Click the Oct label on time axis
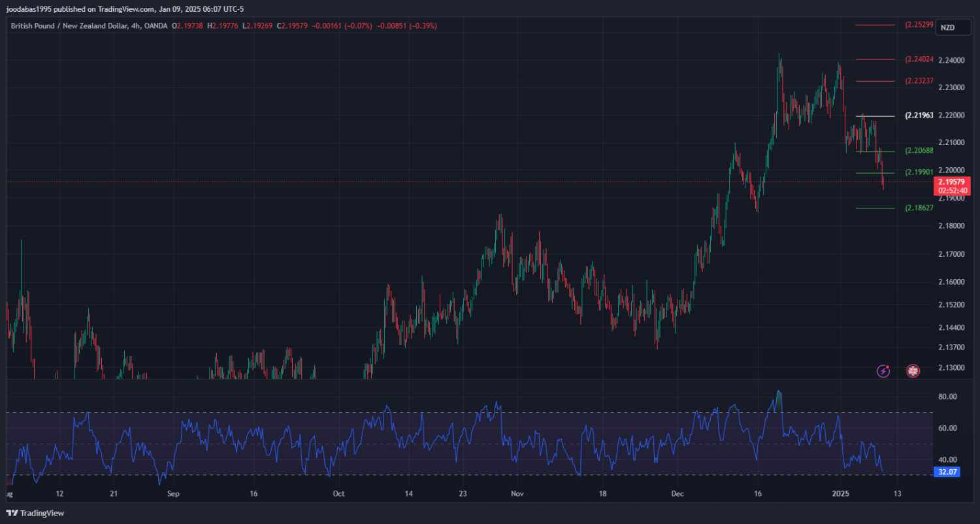The height and width of the screenshot is (524, 980). tap(338, 494)
